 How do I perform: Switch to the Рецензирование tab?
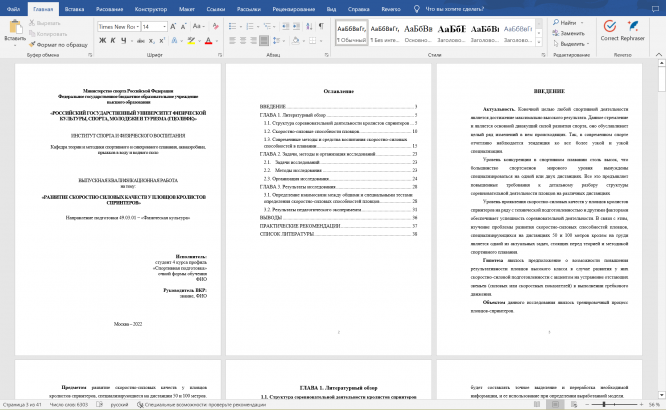(293, 9)
